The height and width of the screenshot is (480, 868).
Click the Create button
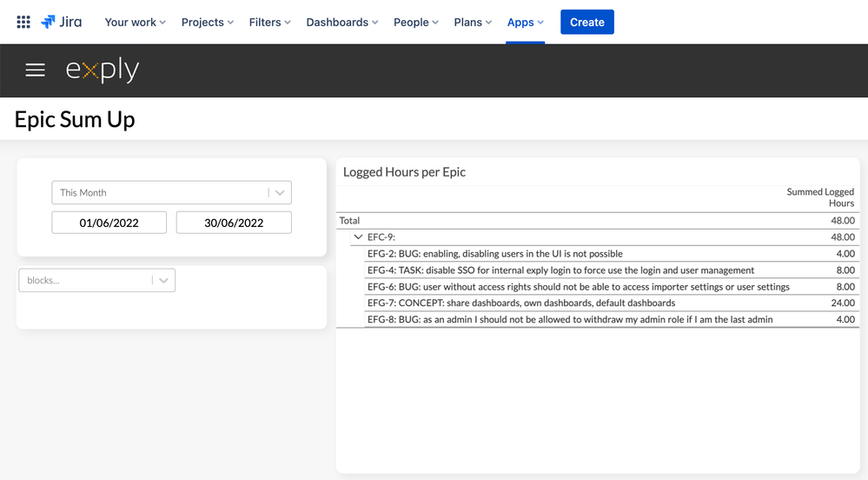(586, 22)
